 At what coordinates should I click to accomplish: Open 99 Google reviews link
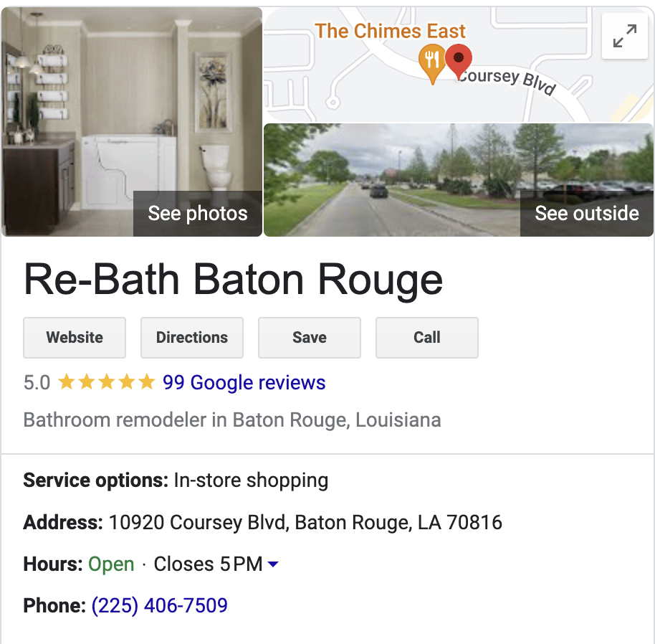coord(244,382)
